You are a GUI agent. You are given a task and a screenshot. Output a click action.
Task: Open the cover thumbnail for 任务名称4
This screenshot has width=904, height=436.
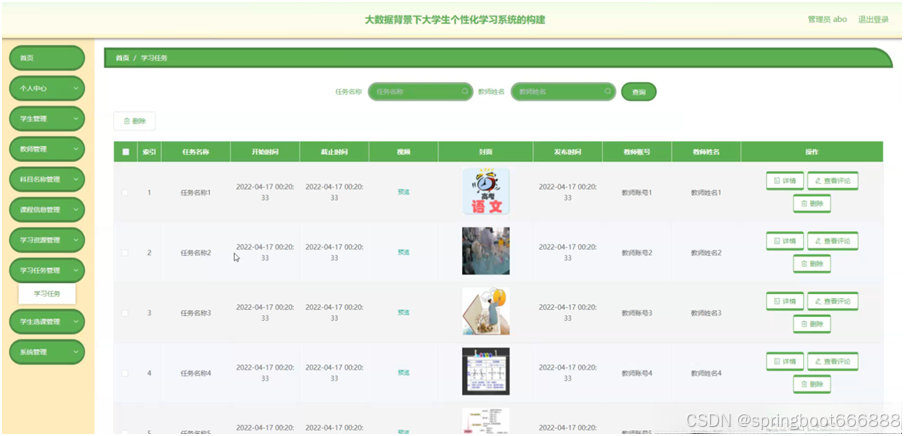486,371
